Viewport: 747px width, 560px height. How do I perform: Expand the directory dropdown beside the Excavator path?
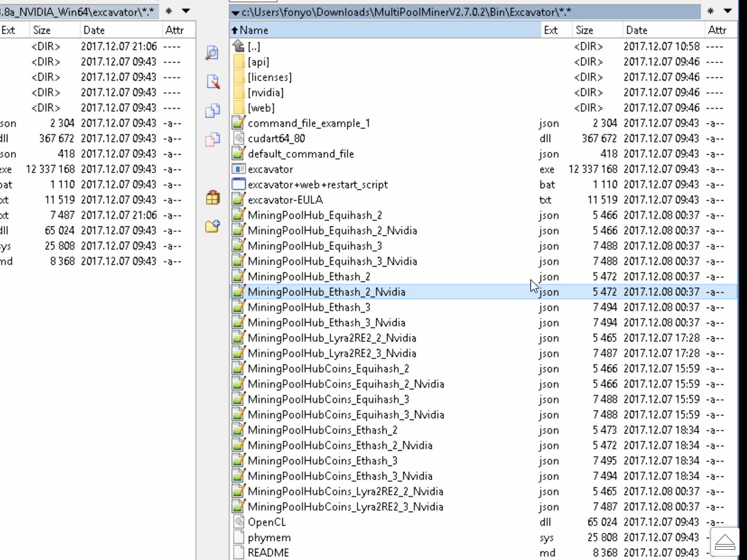235,12
